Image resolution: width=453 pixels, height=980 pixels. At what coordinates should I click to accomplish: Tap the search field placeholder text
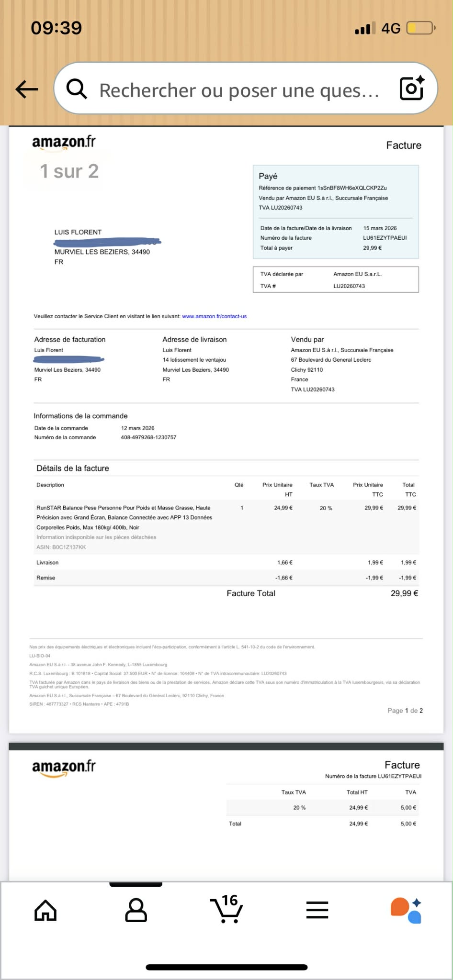[238, 90]
